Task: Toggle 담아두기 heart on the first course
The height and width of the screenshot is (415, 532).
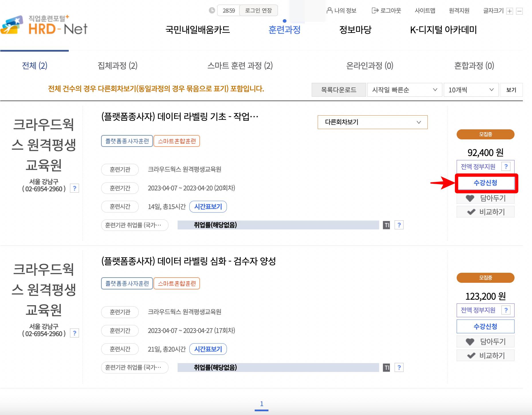Action: 470,198
